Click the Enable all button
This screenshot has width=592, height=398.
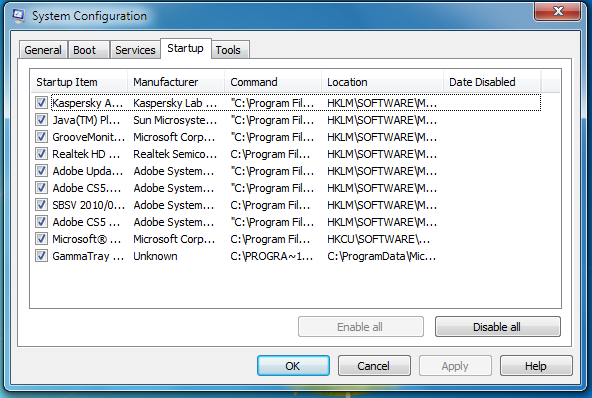[x=361, y=327]
